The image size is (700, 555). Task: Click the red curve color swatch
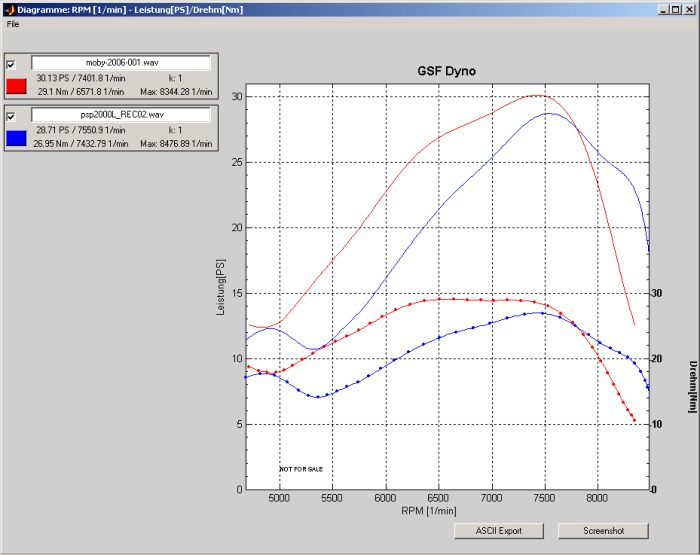pyautogui.click(x=16, y=84)
